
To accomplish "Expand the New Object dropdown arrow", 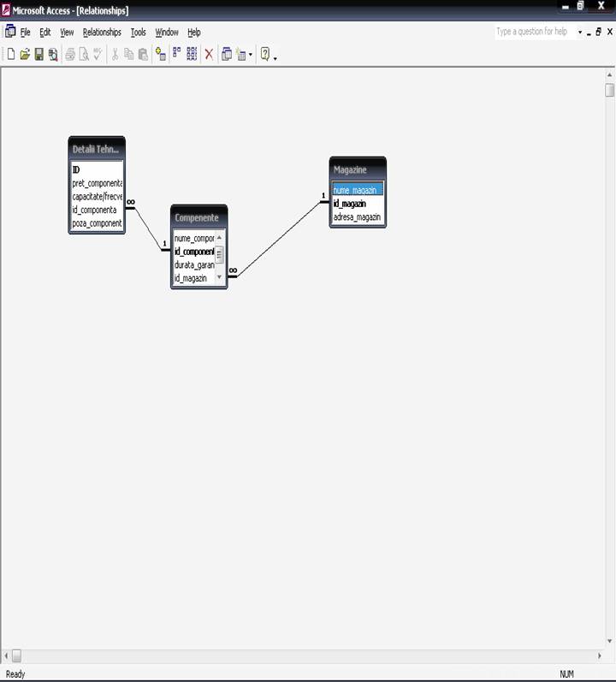I will (251, 55).
